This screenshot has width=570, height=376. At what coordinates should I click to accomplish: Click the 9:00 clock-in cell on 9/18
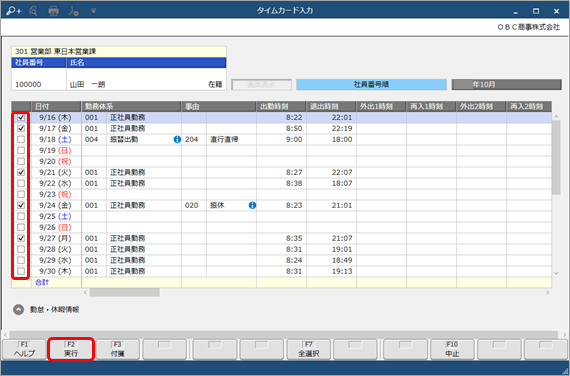(x=281, y=139)
